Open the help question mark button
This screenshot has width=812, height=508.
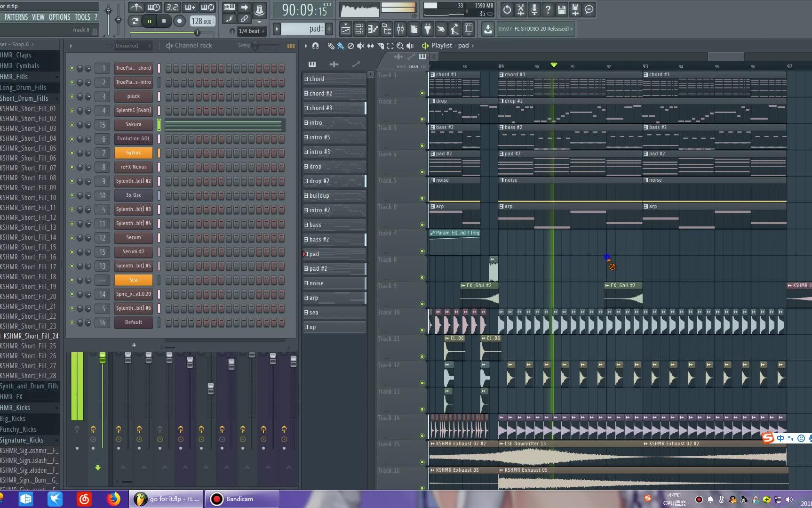point(548,9)
